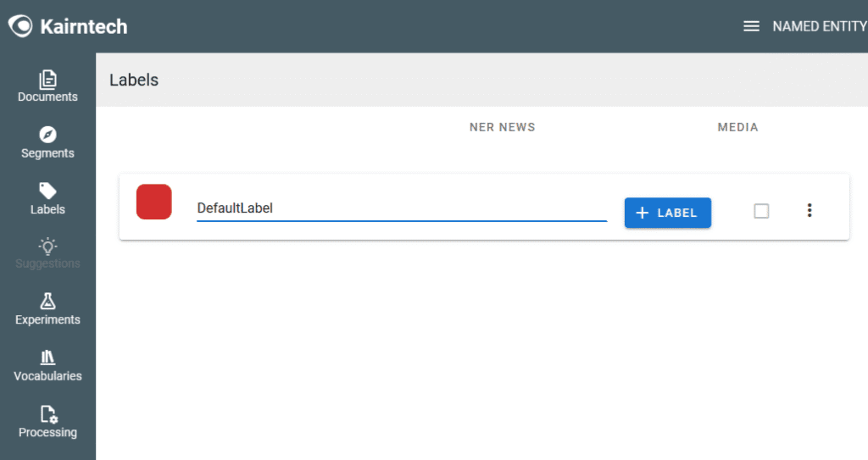Image resolution: width=868 pixels, height=460 pixels.
Task: Click the Suggestions lightbulb icon
Action: (47, 246)
